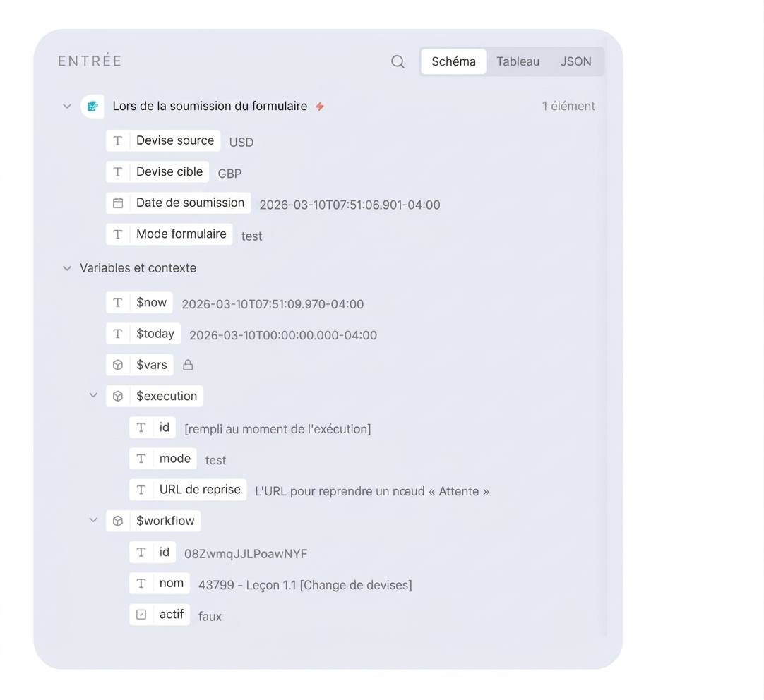Click the calendar icon beside Date de soumission
764x700 pixels.
pyautogui.click(x=118, y=203)
